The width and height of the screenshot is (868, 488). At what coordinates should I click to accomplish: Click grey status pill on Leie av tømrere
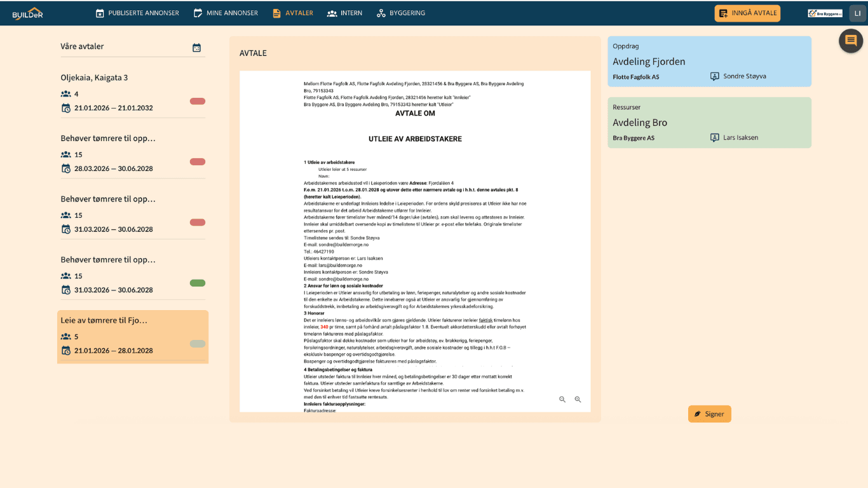click(198, 344)
